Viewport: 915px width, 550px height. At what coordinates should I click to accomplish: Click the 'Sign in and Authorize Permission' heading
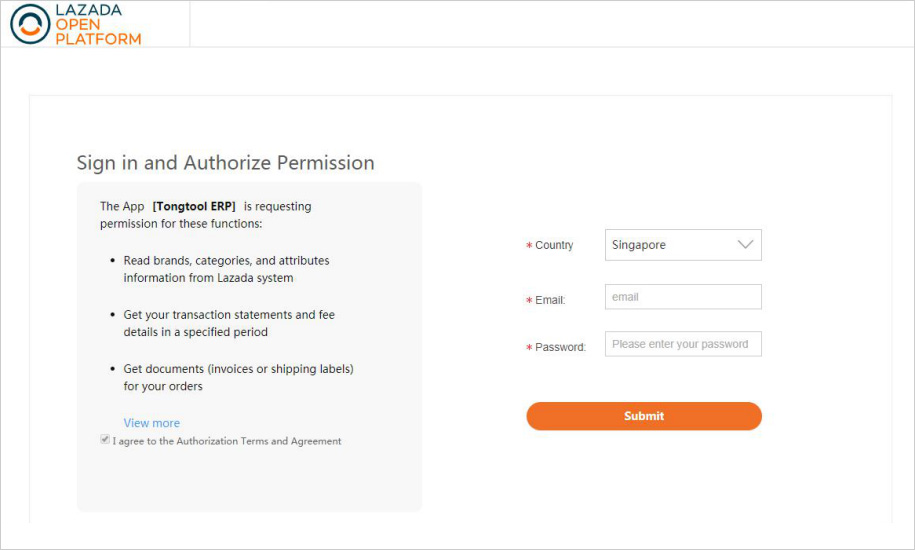tap(225, 163)
